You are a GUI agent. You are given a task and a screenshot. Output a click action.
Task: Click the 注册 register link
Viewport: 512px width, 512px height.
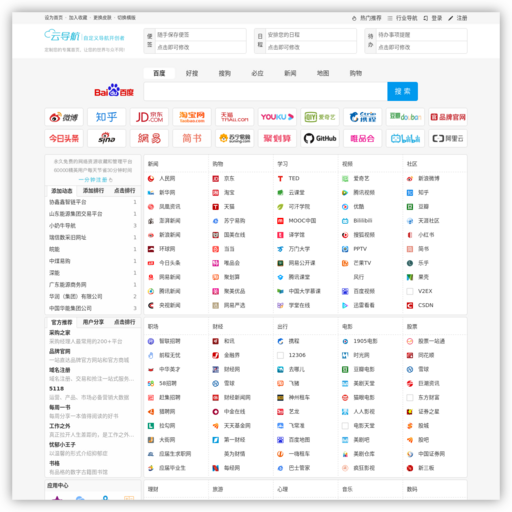[458, 18]
